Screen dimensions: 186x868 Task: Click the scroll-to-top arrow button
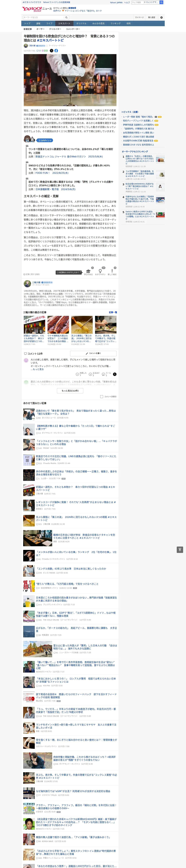click(180, 550)
